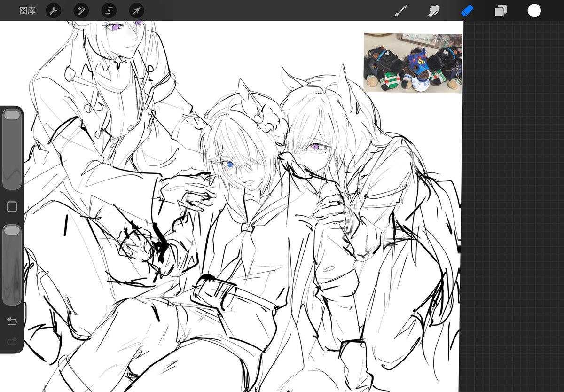The height and width of the screenshot is (392, 564).
Task: Open the Selection tool
Action: pos(109,10)
